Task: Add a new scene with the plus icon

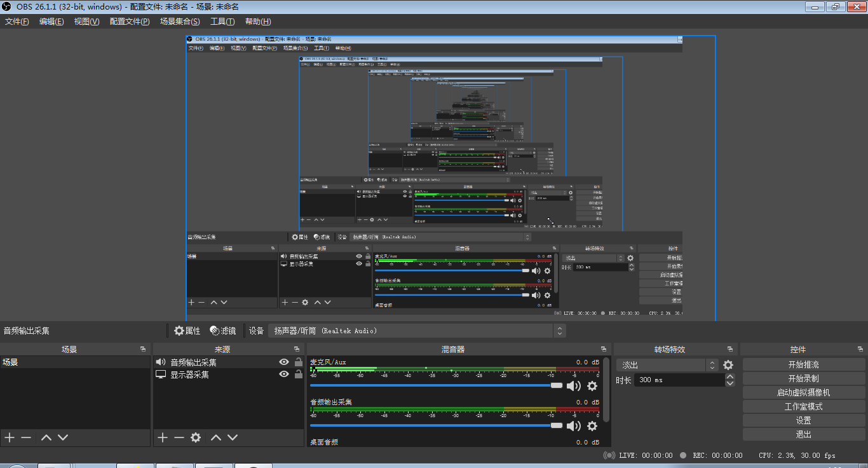Action: click(x=10, y=437)
